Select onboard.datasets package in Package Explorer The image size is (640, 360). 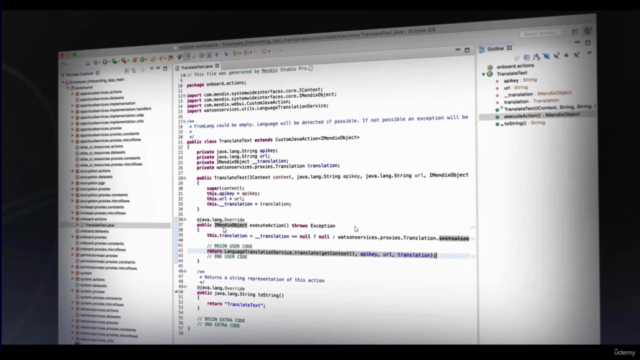(94, 231)
